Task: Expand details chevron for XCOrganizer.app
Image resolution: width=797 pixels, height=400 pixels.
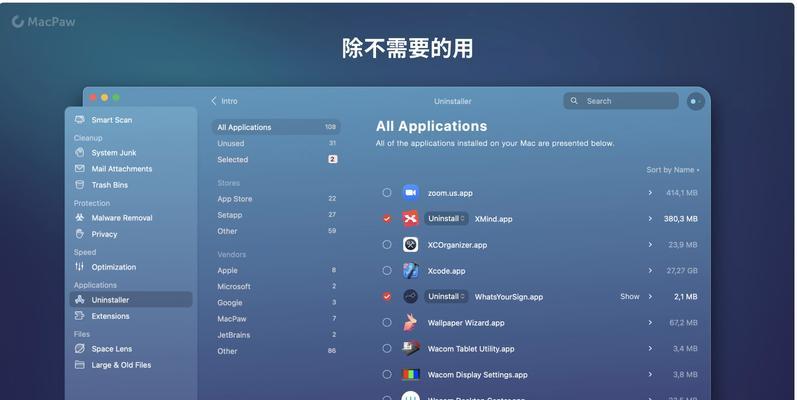Action: (650, 244)
